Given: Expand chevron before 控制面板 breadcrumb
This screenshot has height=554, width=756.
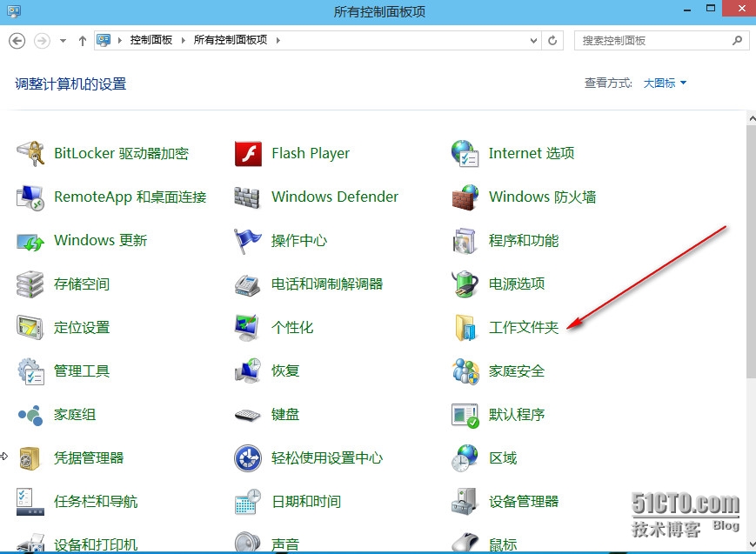Looking at the screenshot, I should point(119,41).
